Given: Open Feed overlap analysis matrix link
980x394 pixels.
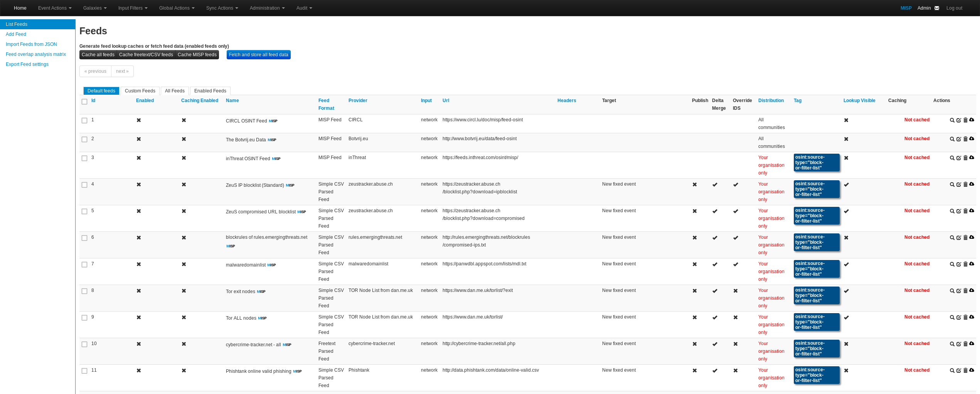Looking at the screenshot, I should point(36,54).
